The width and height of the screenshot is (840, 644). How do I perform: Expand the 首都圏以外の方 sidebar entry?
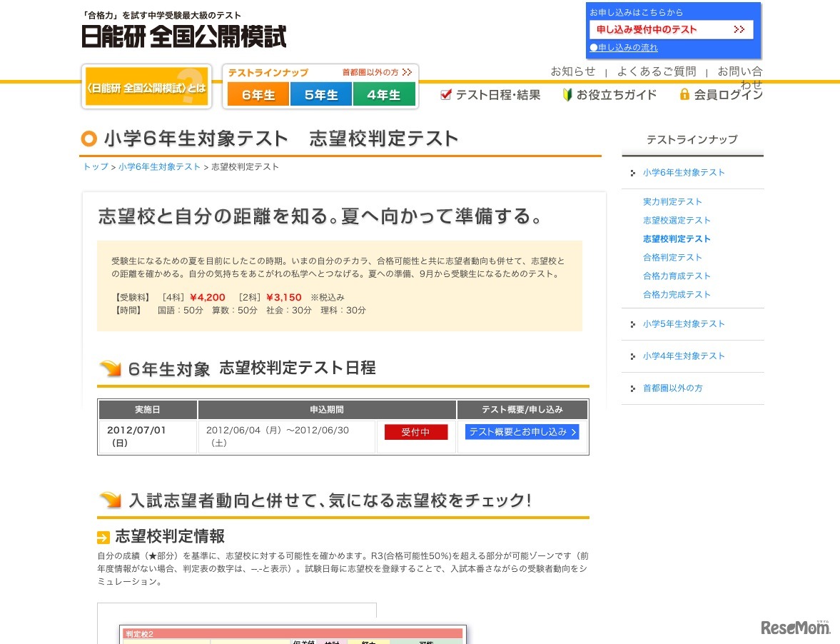(x=671, y=388)
